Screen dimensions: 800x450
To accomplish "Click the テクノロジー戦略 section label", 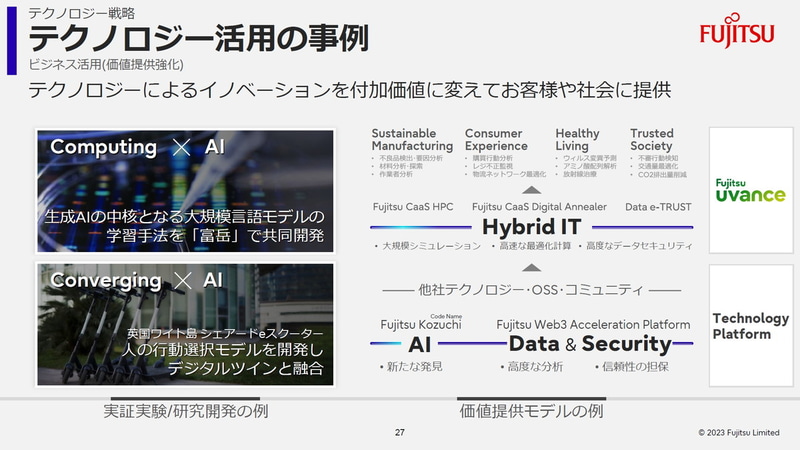I will tap(82, 13).
